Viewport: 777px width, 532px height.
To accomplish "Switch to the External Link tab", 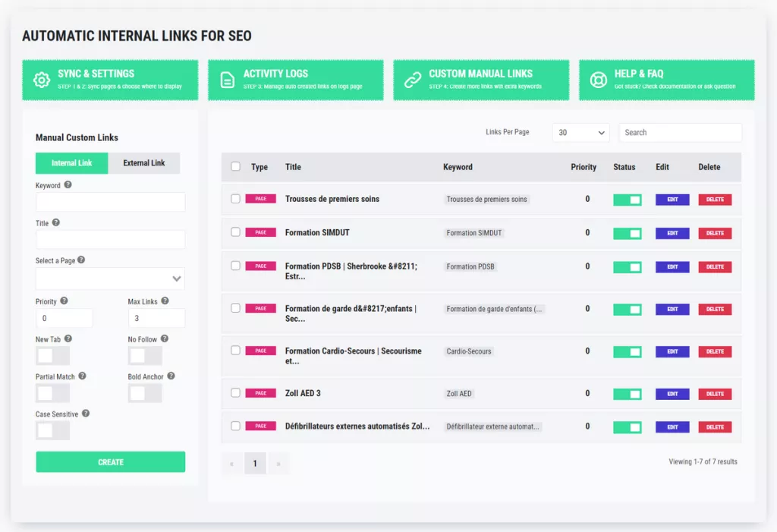I will click(144, 163).
